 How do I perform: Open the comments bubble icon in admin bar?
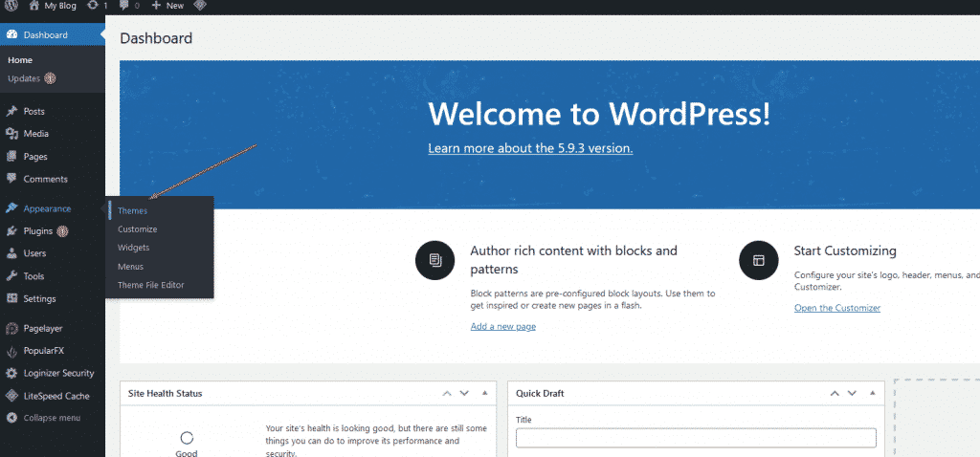(x=124, y=6)
